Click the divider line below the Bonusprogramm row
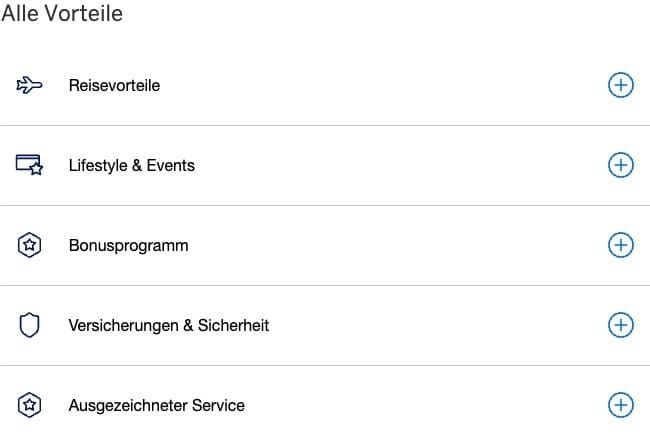The image size is (650, 446). pos(325,285)
